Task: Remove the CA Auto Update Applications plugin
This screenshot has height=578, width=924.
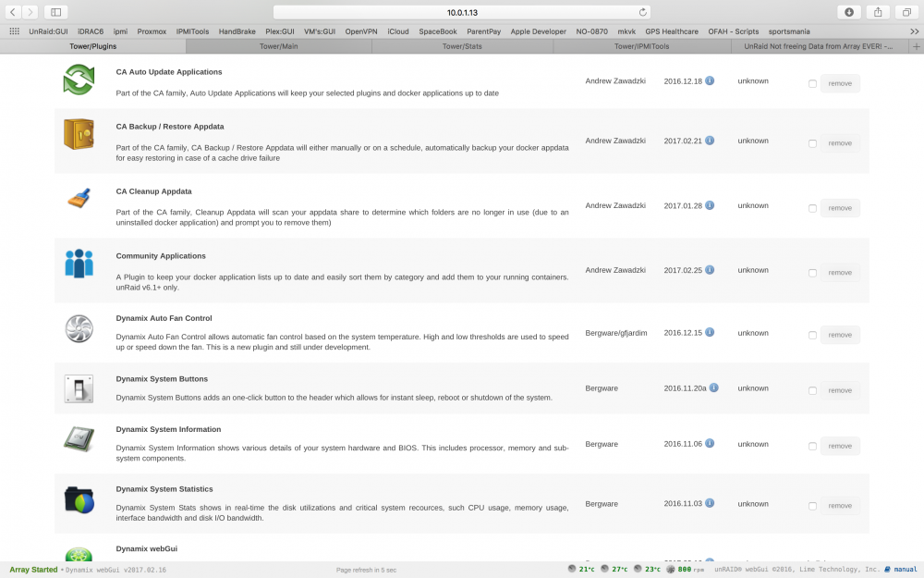Action: click(840, 83)
